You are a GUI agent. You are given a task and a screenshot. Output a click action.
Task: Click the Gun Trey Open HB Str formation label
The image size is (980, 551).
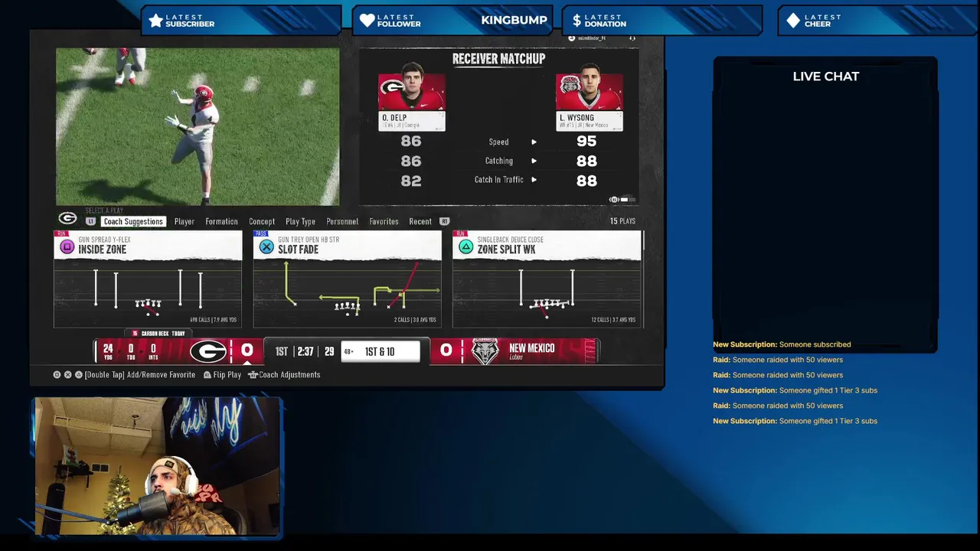[309, 240]
